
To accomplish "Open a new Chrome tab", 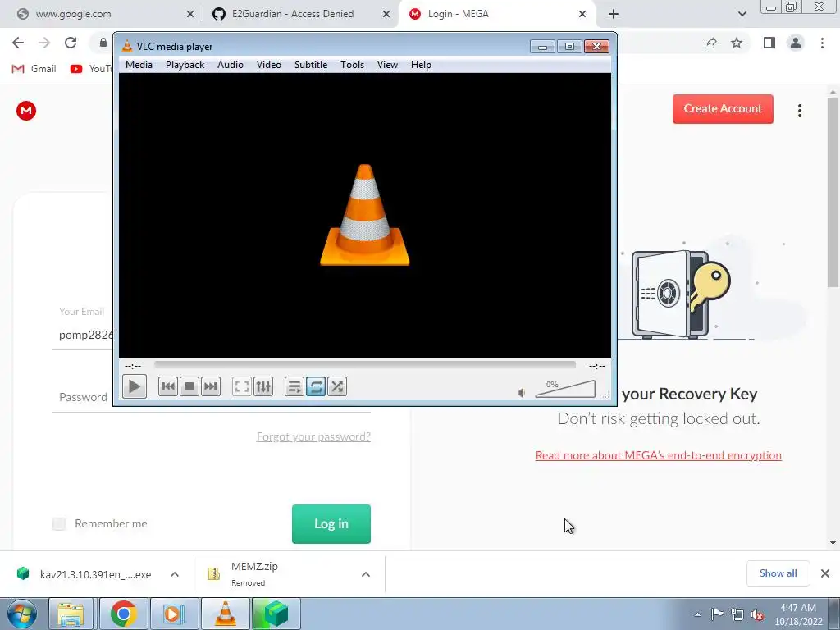I will tap(614, 14).
